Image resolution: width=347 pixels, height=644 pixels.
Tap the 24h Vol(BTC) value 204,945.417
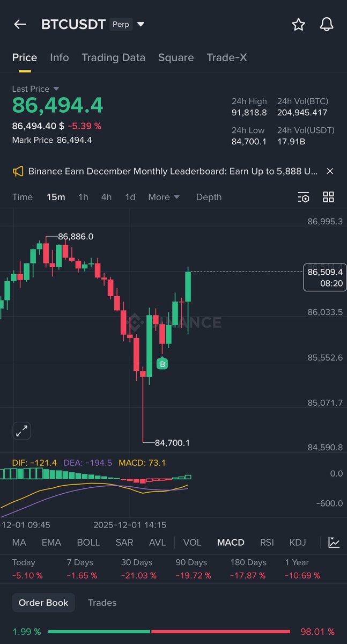click(302, 113)
